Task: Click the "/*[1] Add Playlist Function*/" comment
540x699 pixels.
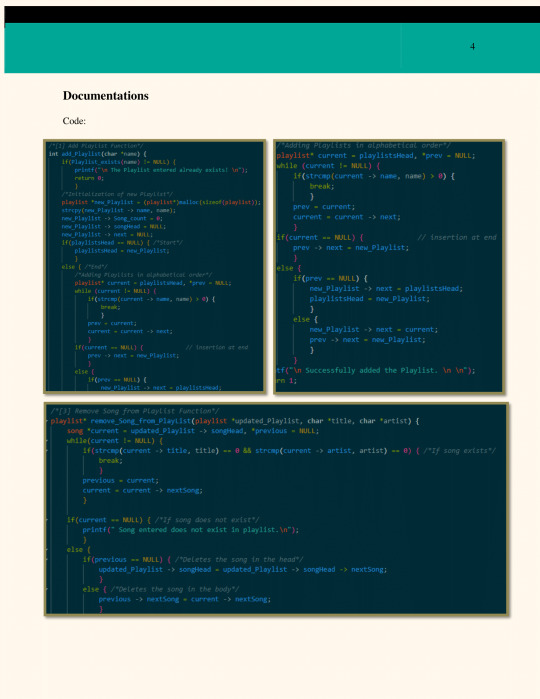Action: [96, 146]
